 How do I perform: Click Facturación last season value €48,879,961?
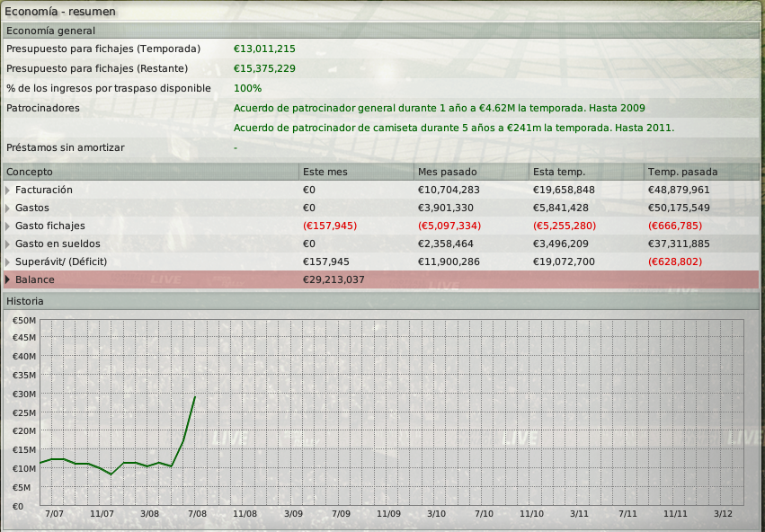click(679, 191)
